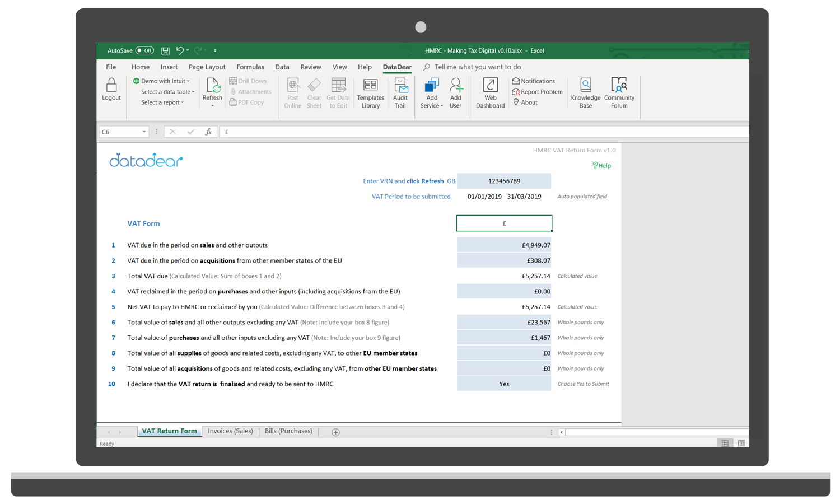Switch to Page Layout view icon
Viewport: 840px width, 504px height.
coord(741,444)
